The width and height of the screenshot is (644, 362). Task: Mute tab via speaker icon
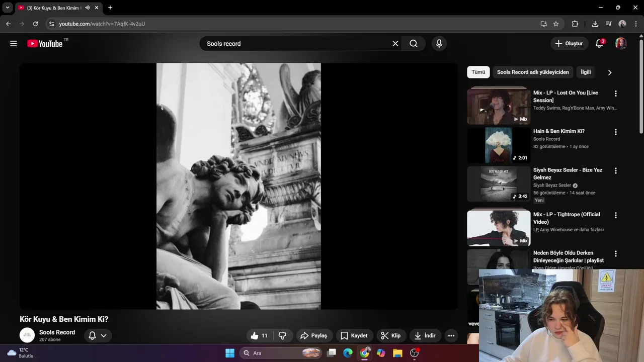tap(88, 8)
